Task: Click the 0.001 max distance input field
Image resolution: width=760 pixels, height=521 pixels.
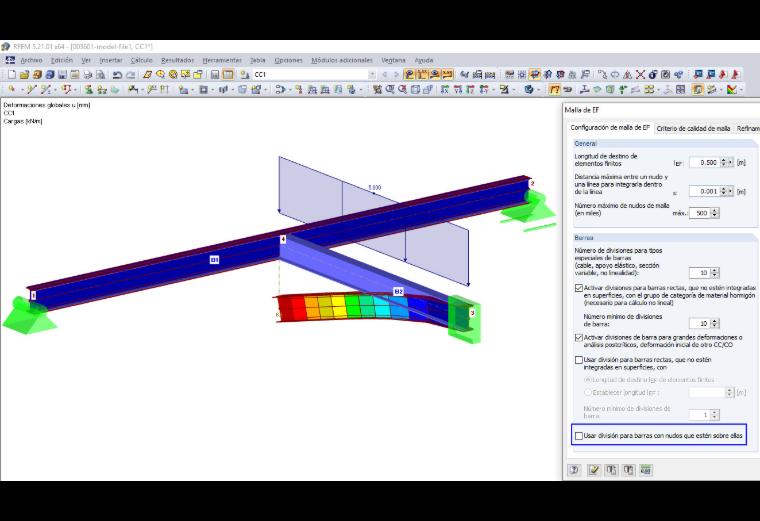Action: [704, 191]
